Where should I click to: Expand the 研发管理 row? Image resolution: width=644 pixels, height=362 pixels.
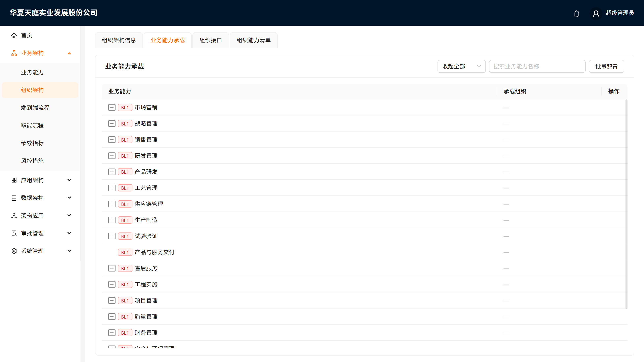tap(112, 156)
